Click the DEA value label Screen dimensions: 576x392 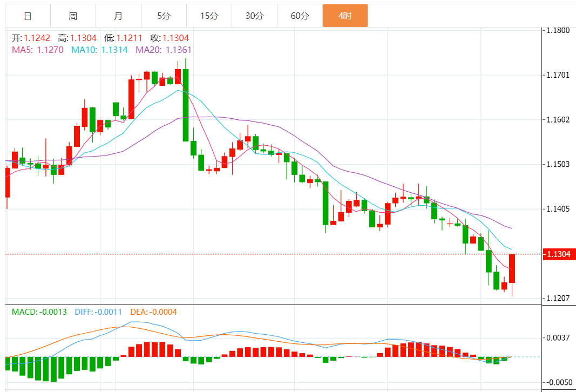(152, 312)
